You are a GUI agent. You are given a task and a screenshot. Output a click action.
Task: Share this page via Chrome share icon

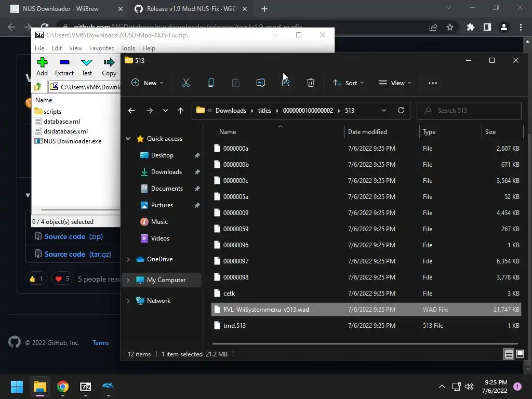[433, 27]
